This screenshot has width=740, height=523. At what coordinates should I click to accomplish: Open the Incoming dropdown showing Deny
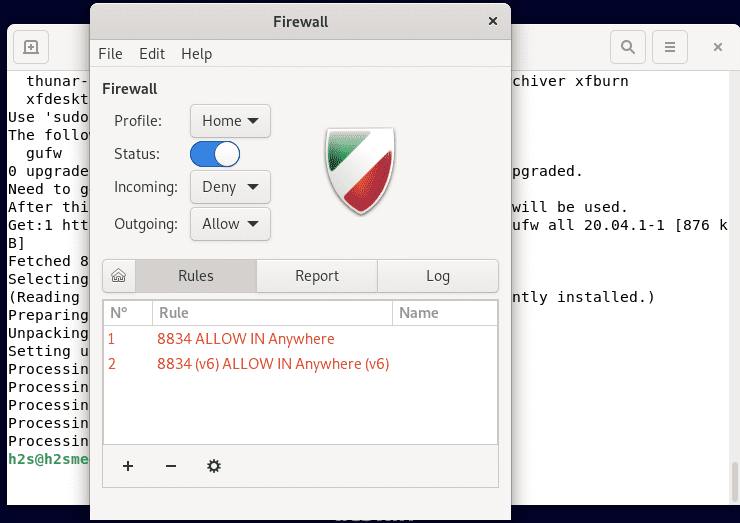tap(230, 187)
